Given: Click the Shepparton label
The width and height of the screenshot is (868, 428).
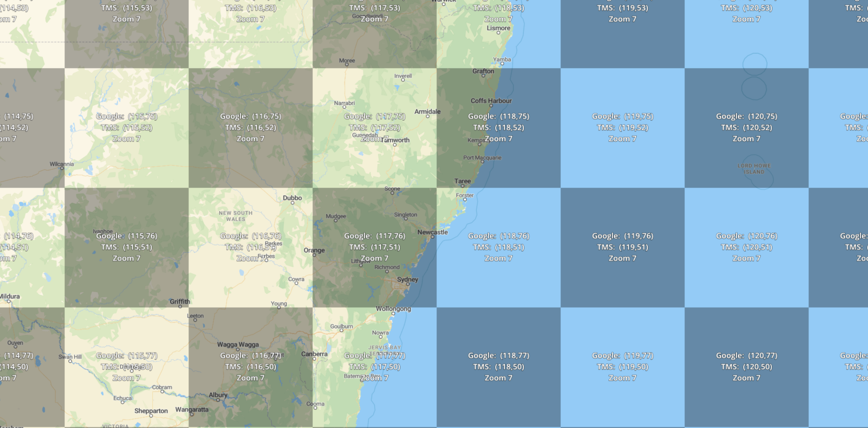Looking at the screenshot, I should pyautogui.click(x=151, y=411).
